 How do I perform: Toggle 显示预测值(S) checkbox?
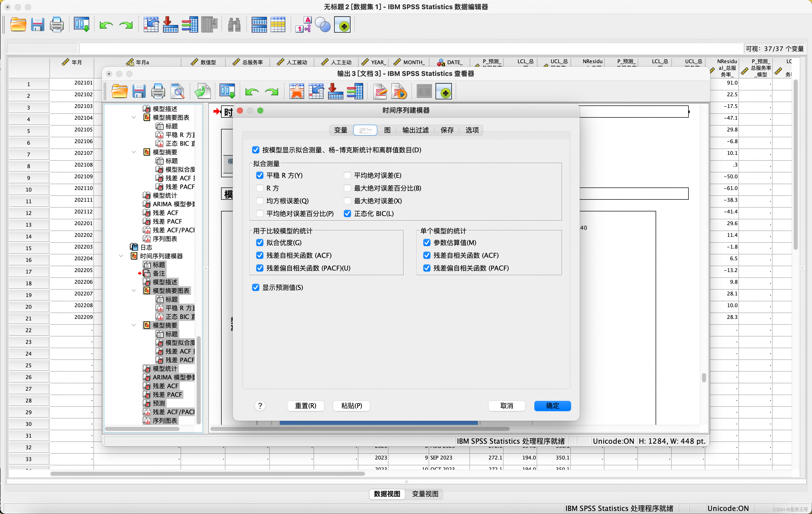(256, 287)
